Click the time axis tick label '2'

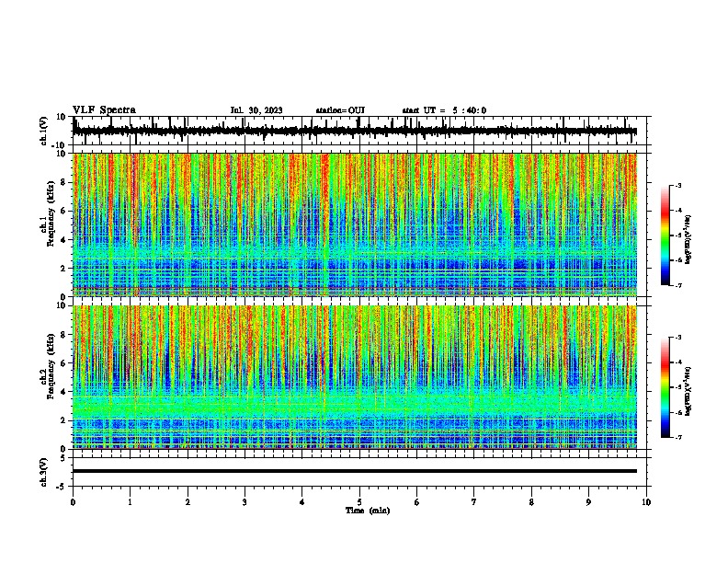[188, 502]
